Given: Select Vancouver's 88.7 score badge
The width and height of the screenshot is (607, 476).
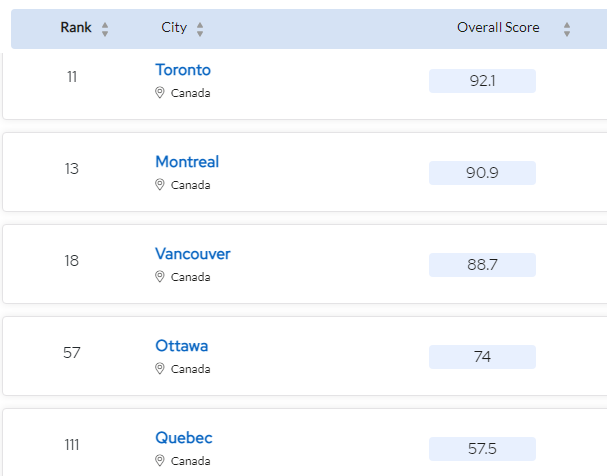Looking at the screenshot, I should click(482, 265).
